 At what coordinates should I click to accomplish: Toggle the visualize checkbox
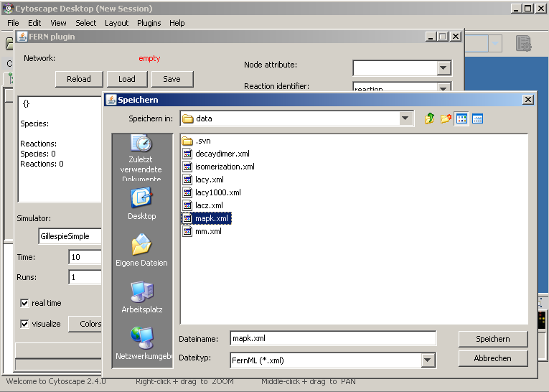[24, 324]
